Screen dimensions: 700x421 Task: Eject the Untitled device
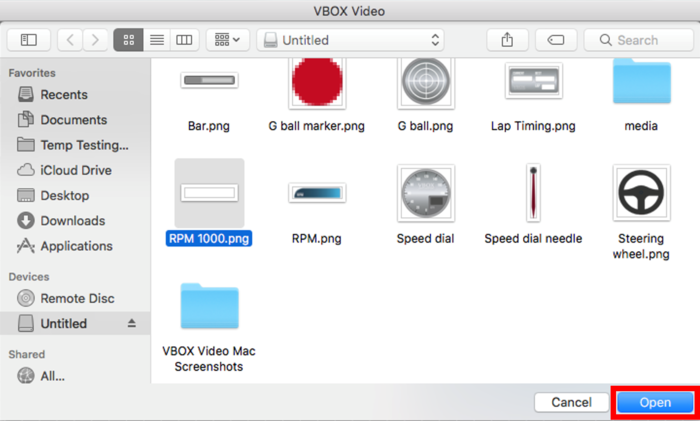click(x=131, y=323)
